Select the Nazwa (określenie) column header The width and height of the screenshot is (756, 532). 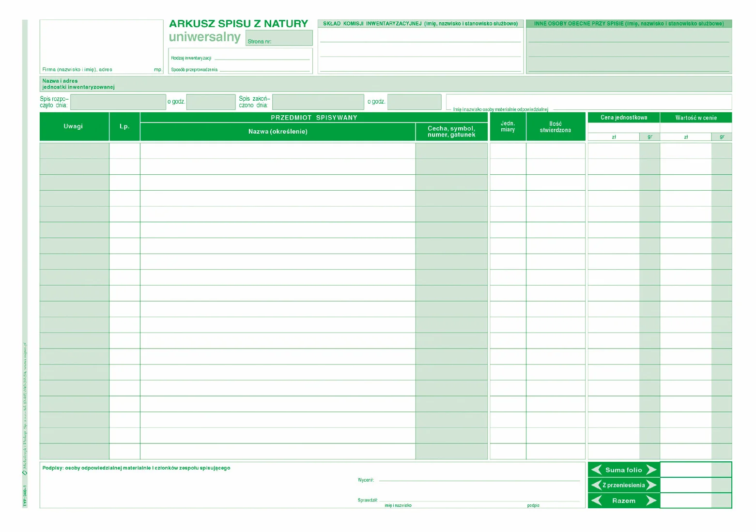click(278, 132)
